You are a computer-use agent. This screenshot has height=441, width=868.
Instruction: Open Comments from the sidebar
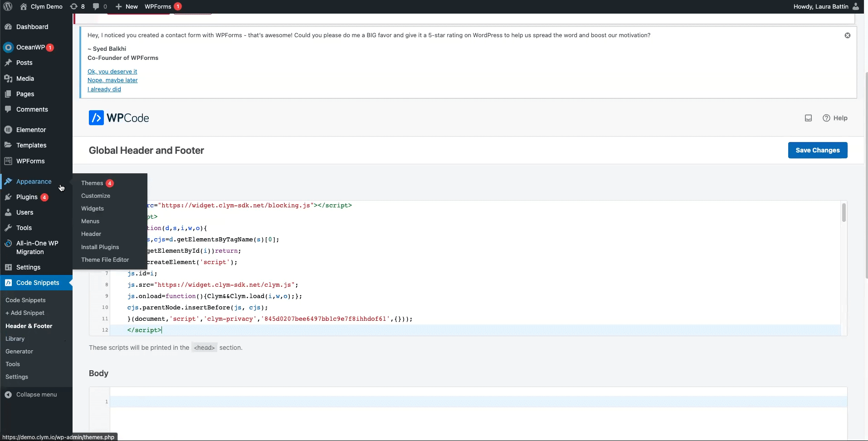tap(36, 109)
